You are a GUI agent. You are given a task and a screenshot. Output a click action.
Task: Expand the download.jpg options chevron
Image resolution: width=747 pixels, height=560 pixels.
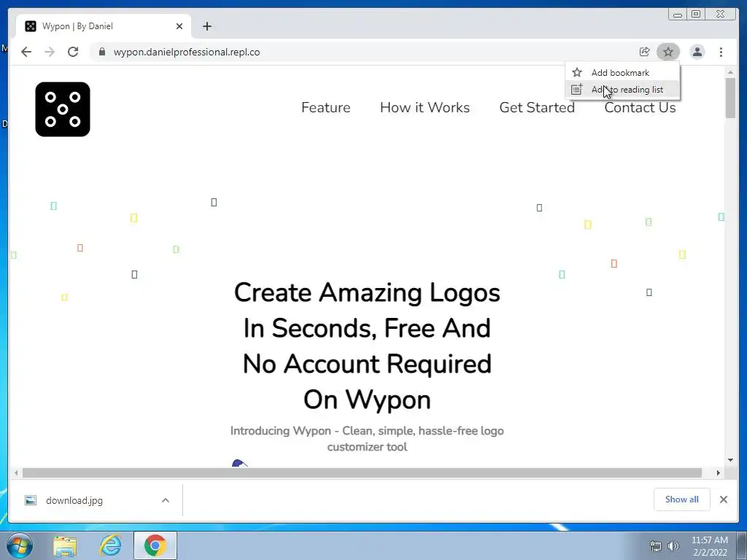click(166, 500)
